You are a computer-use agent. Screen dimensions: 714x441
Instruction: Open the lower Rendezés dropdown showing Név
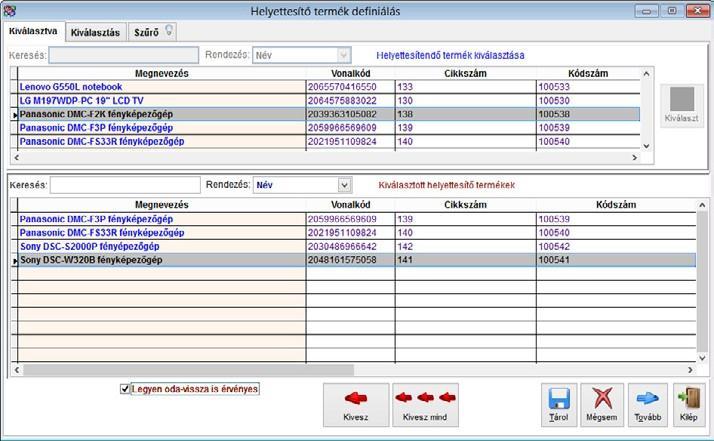345,185
